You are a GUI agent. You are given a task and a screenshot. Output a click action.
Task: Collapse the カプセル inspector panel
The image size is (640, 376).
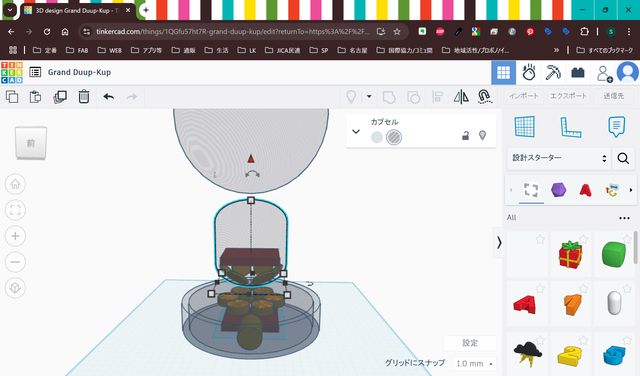pos(356,131)
